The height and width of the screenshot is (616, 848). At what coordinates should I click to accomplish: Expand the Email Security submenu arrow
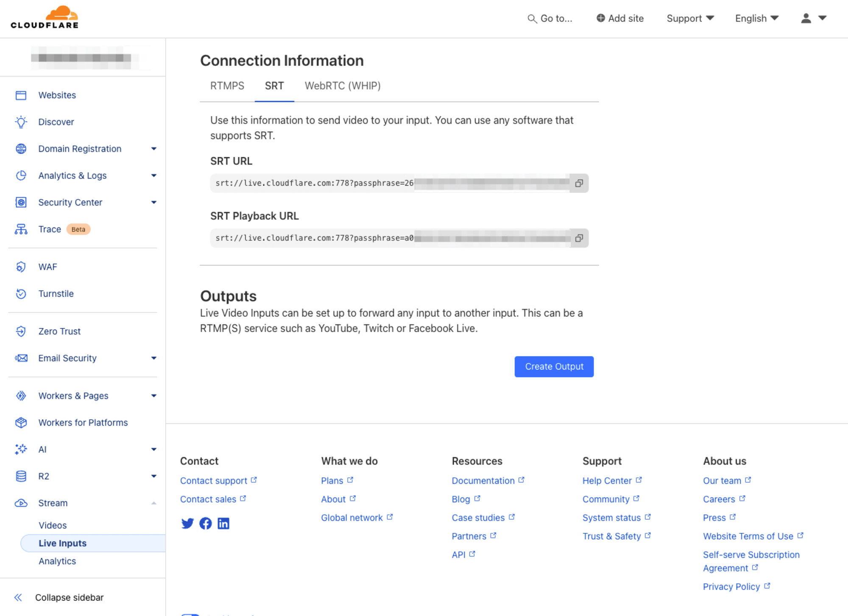point(154,358)
